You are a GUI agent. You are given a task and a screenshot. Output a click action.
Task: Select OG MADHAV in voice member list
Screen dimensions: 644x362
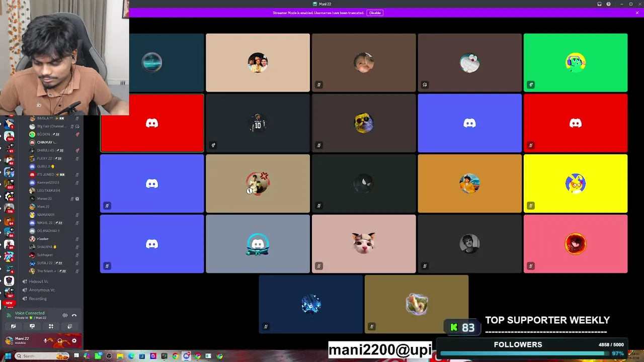point(54,231)
